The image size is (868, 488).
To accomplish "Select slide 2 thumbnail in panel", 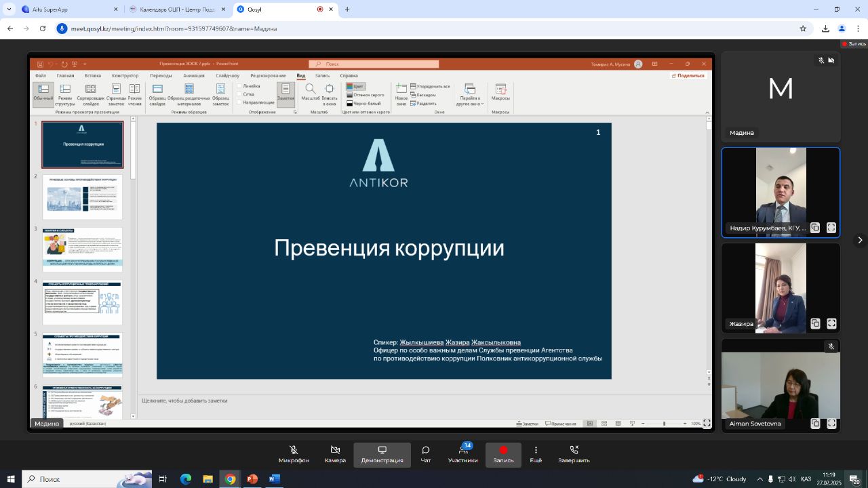I will (x=83, y=197).
